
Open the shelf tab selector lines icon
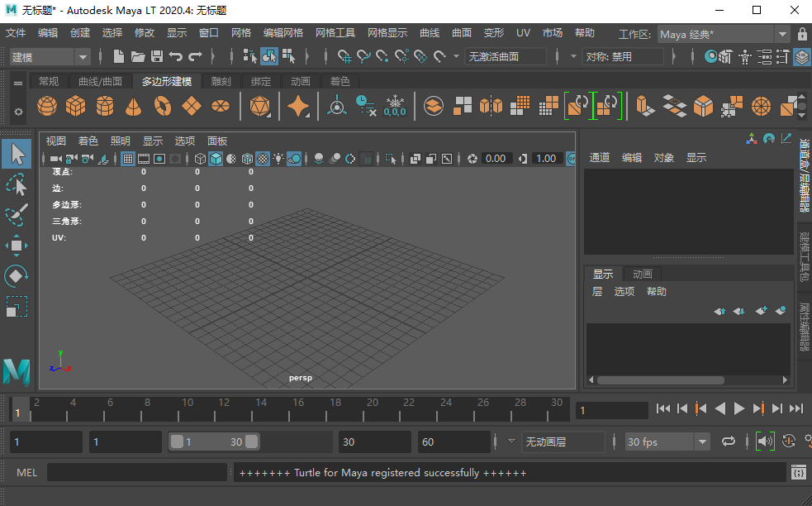point(18,83)
